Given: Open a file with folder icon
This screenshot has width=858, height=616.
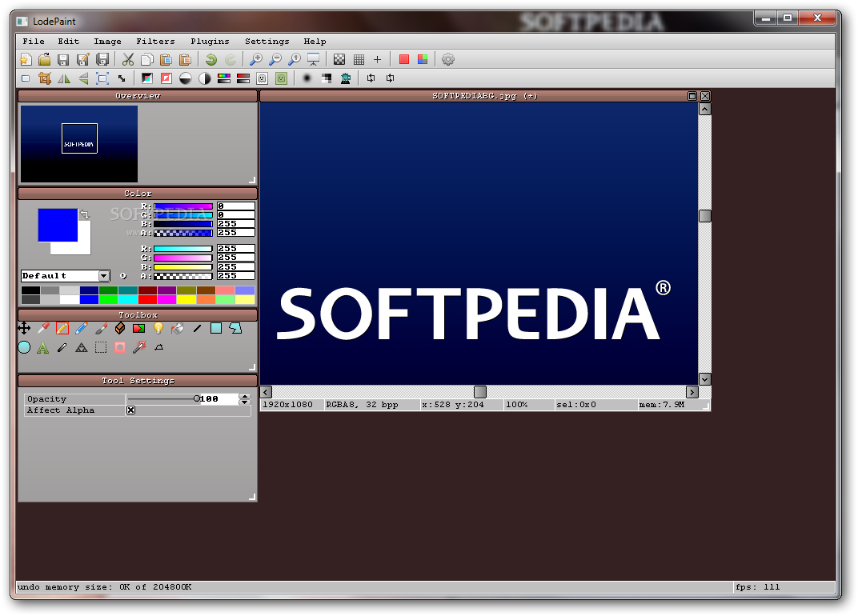Looking at the screenshot, I should (44, 59).
